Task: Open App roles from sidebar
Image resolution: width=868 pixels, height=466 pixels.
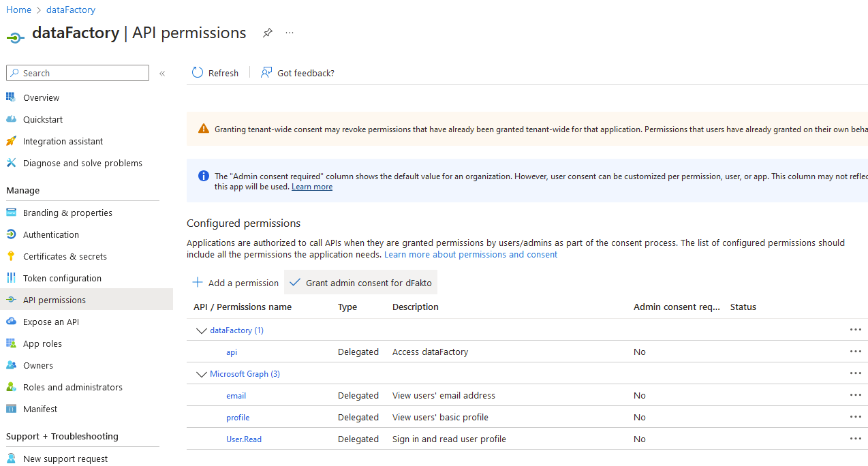Action: click(42, 343)
